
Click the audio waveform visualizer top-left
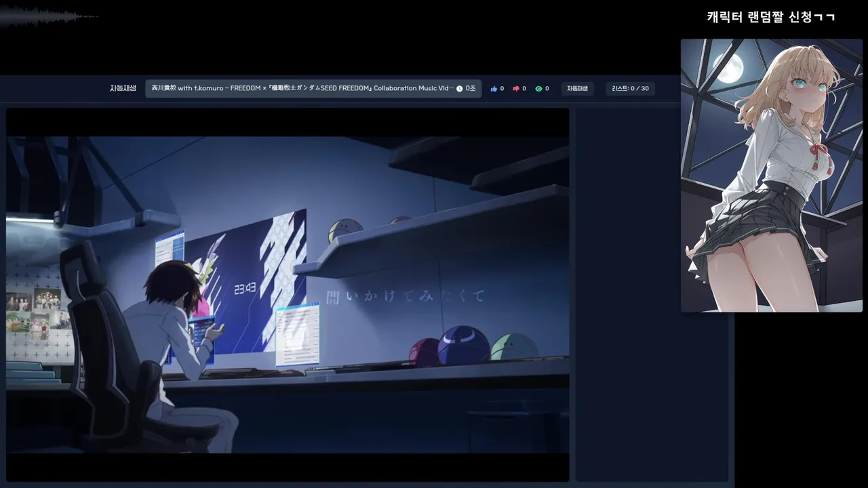(x=49, y=16)
